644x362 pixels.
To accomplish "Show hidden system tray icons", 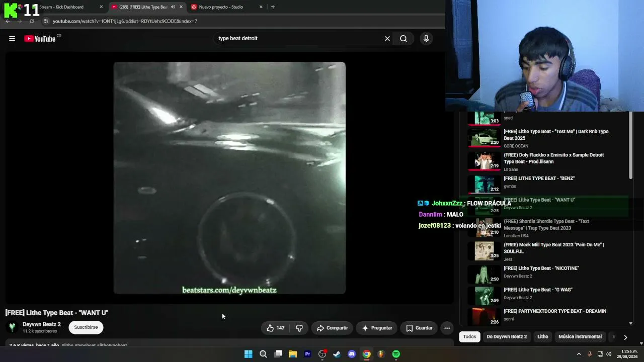I will 579,354.
